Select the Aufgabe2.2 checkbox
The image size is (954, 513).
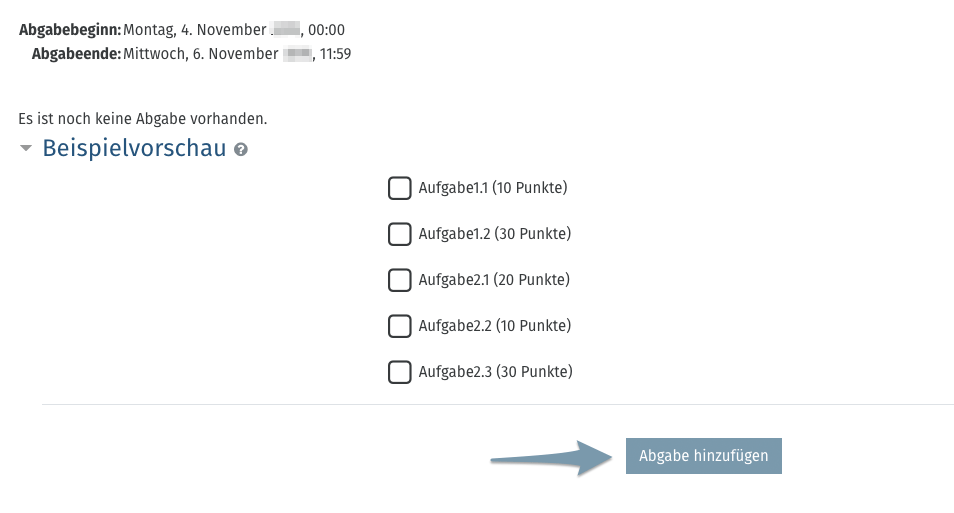[x=399, y=326]
